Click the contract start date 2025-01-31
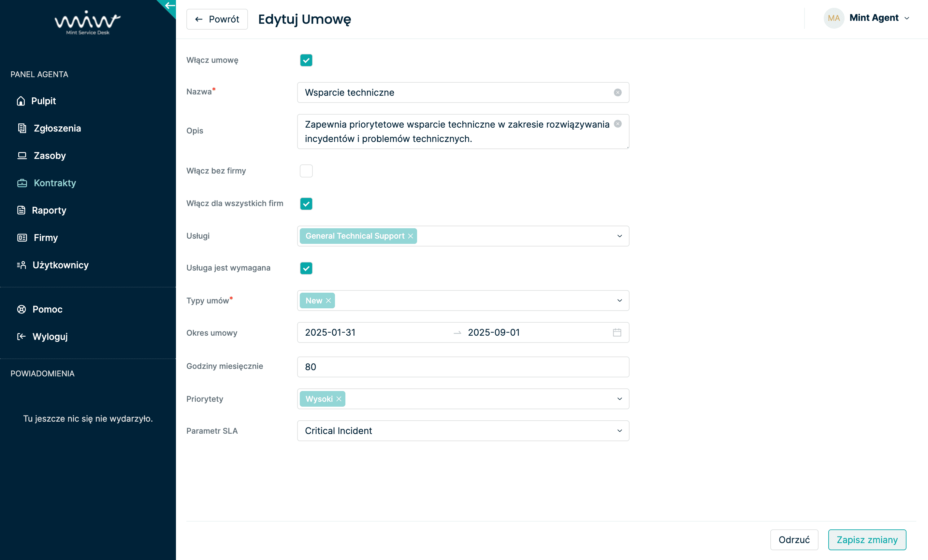This screenshot has height=560, width=928. pos(330,332)
